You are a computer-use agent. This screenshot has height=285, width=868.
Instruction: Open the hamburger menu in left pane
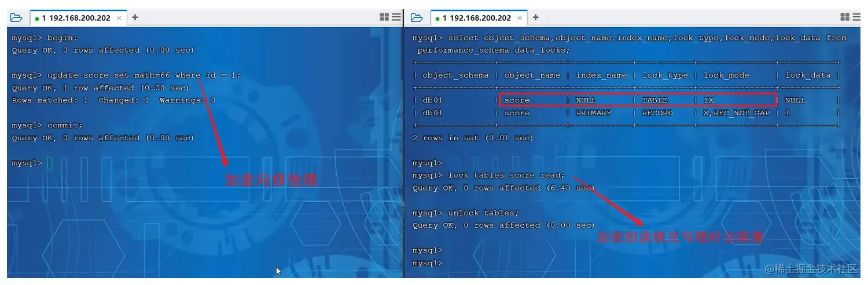tap(396, 17)
